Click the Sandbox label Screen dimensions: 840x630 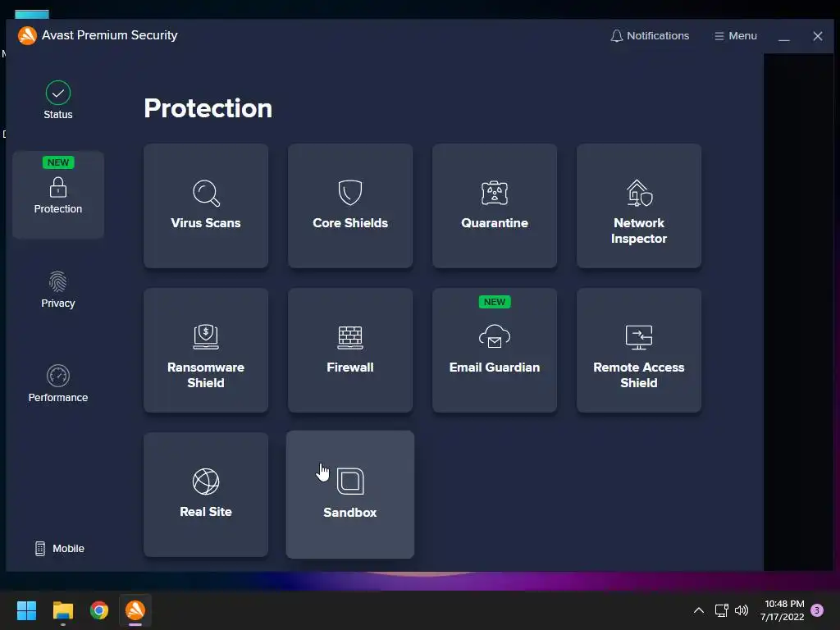[350, 513]
